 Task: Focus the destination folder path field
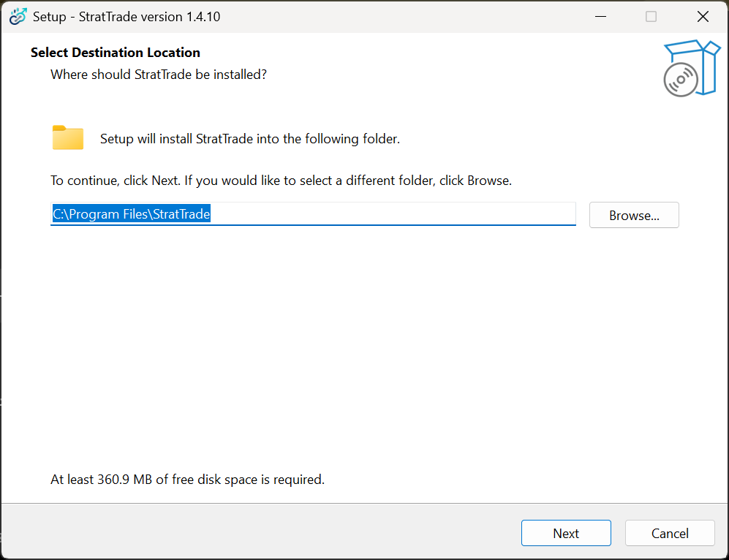pyautogui.click(x=313, y=214)
